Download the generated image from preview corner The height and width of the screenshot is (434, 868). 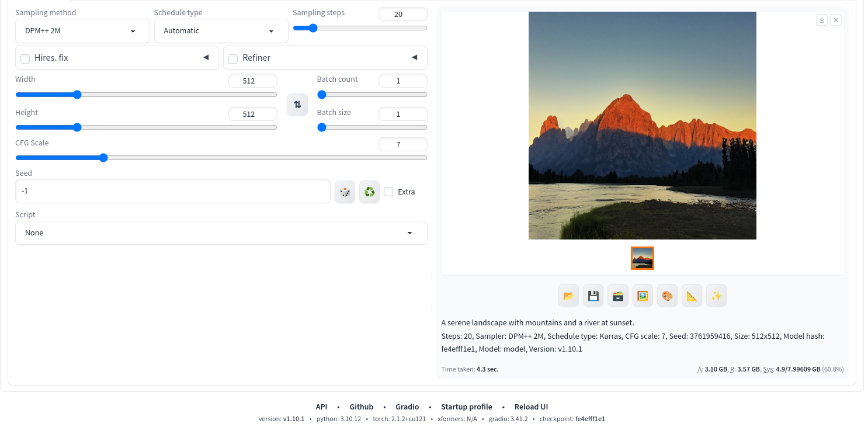pyautogui.click(x=821, y=20)
